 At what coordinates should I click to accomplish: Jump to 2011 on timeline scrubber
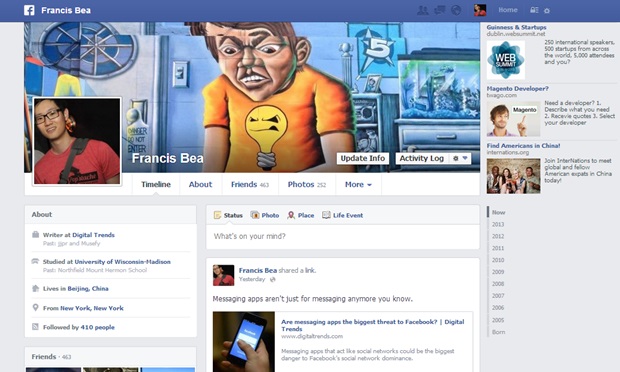tap(498, 248)
